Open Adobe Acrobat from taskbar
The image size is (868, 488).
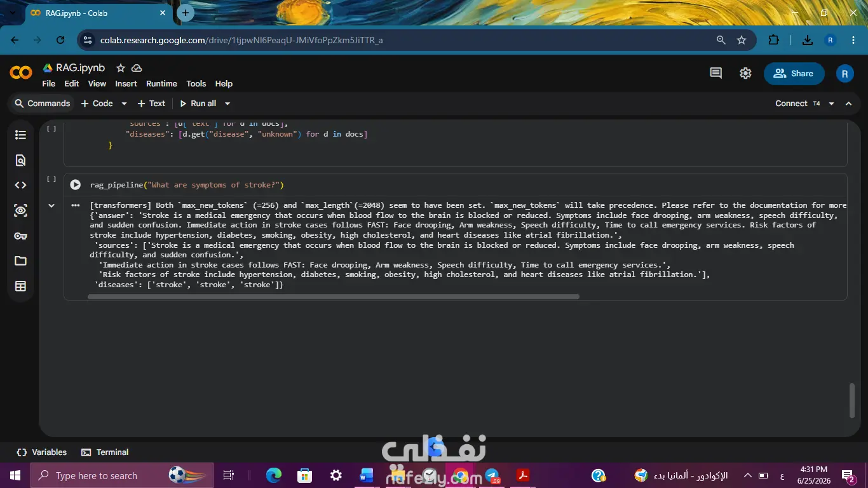click(x=523, y=475)
